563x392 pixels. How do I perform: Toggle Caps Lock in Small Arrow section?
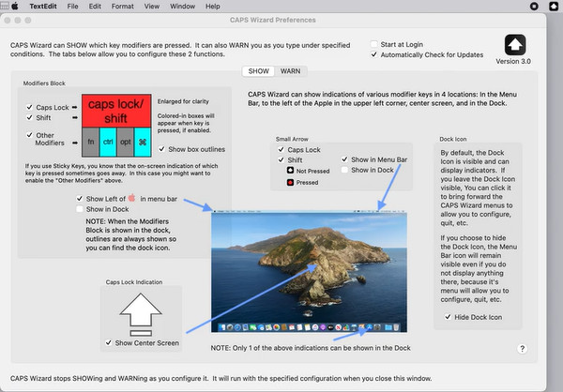(x=281, y=149)
